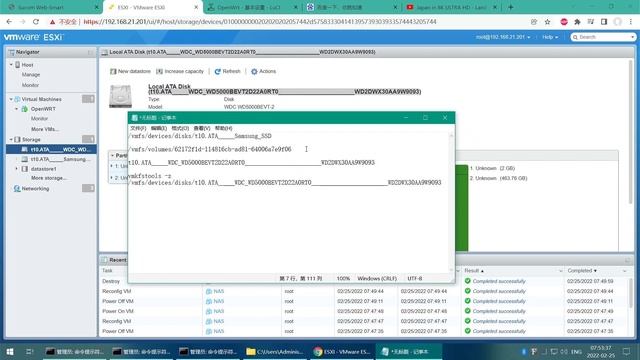Image resolution: width=640 pixels, height=360 pixels.
Task: Open More VMs... in Navigator
Action: [45, 129]
